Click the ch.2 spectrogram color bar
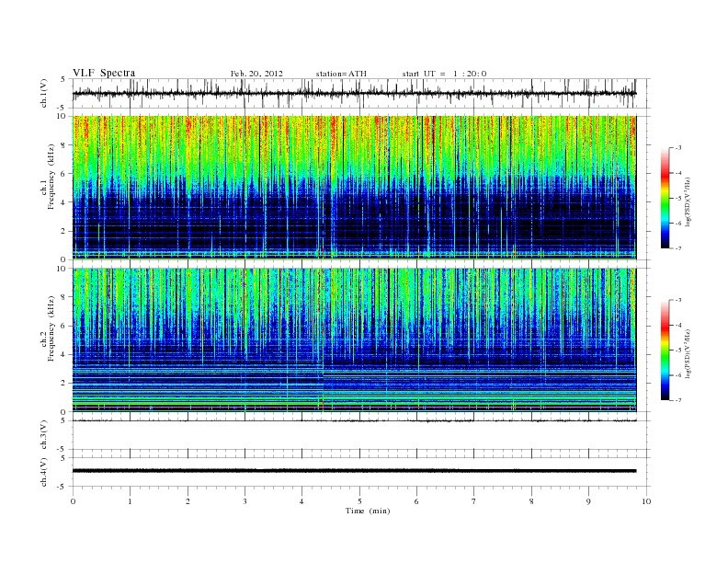The height and width of the screenshot is (563, 728). click(x=665, y=350)
